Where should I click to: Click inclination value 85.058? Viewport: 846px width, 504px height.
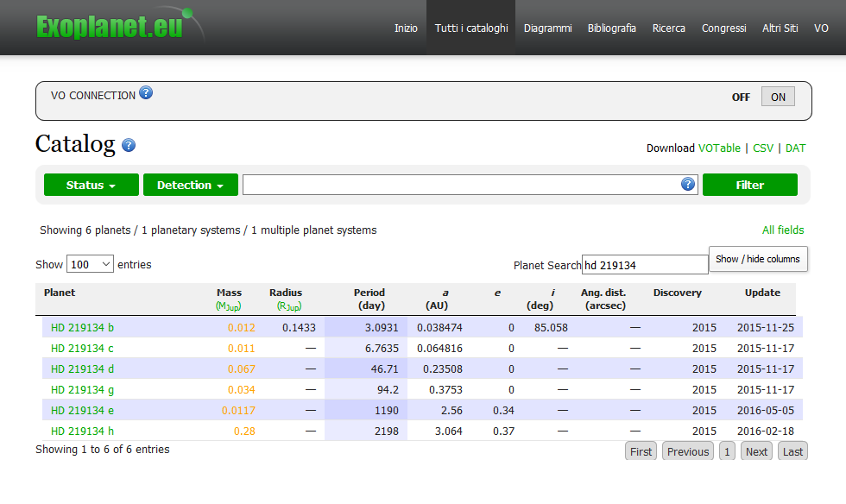[551, 328]
